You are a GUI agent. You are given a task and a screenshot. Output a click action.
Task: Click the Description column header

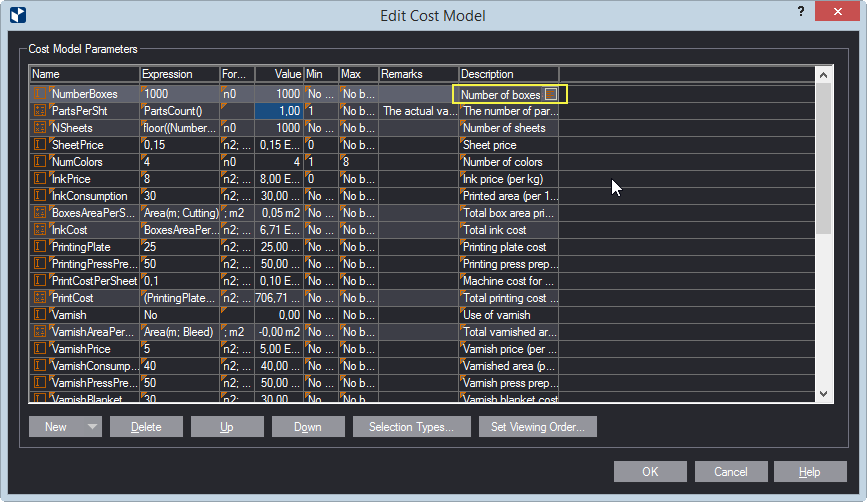click(509, 74)
